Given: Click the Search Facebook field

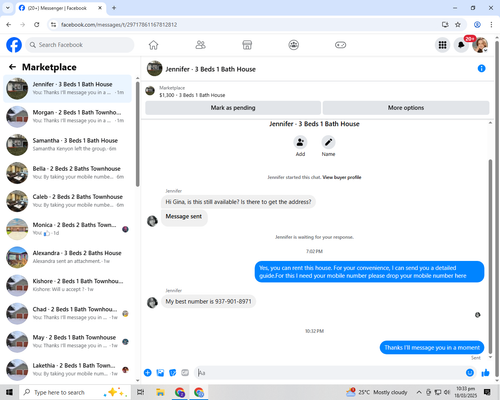Looking at the screenshot, I should point(80,45).
